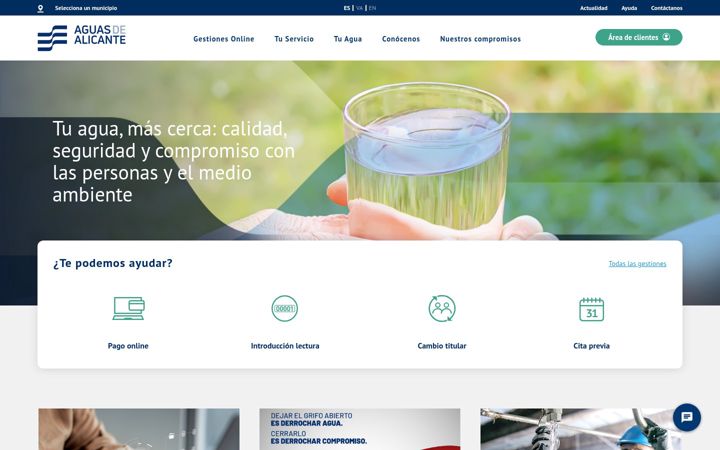Click the Cambio titular label
Screen dimensions: 720x450
[442, 346]
